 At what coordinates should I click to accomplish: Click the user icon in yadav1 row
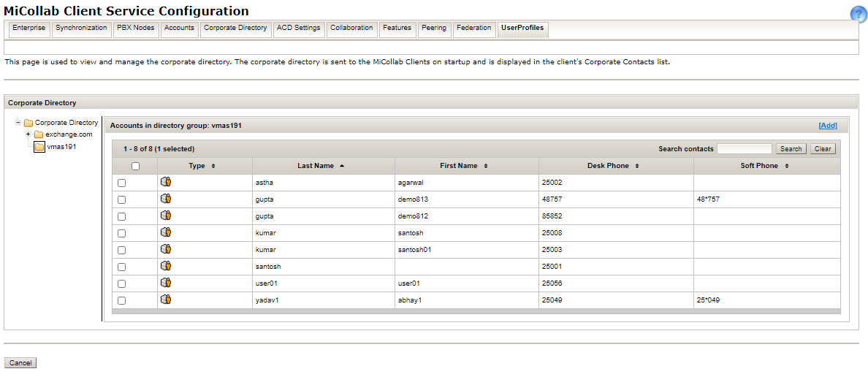[x=166, y=300]
